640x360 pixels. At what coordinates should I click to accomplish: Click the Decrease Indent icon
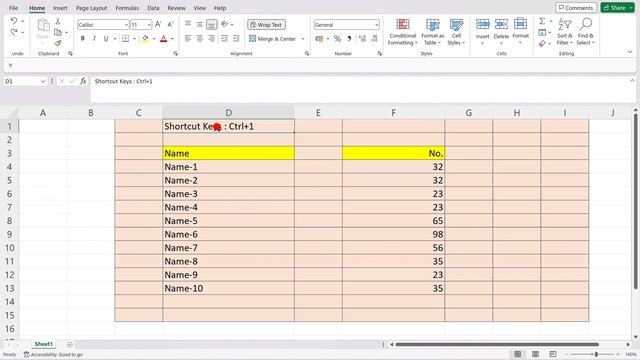pyautogui.click(x=224, y=38)
